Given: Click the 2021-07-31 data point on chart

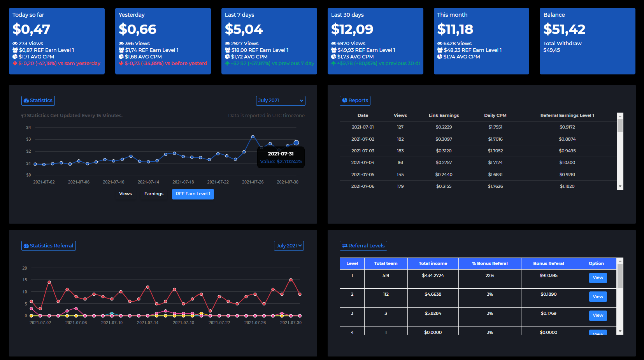Looking at the screenshot, I should (296, 143).
